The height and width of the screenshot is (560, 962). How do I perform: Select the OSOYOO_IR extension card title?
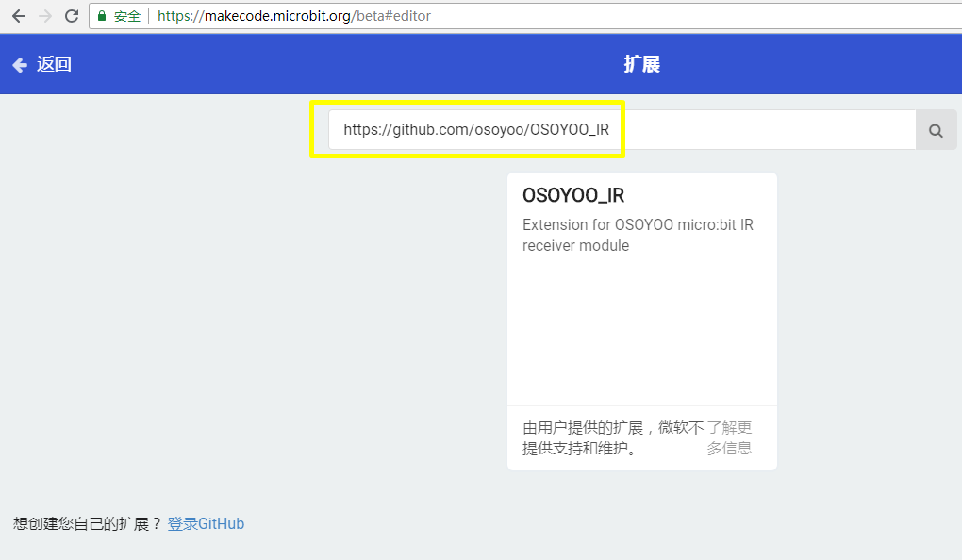pyautogui.click(x=573, y=195)
